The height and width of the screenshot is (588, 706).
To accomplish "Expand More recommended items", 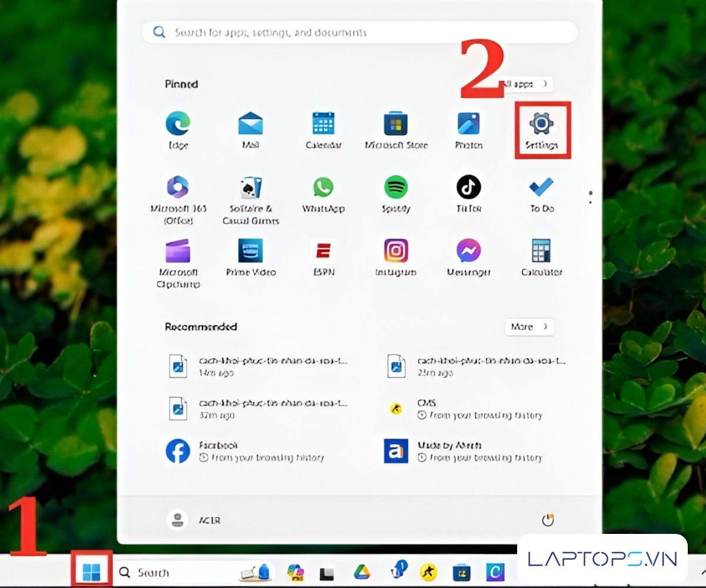I will tap(529, 327).
